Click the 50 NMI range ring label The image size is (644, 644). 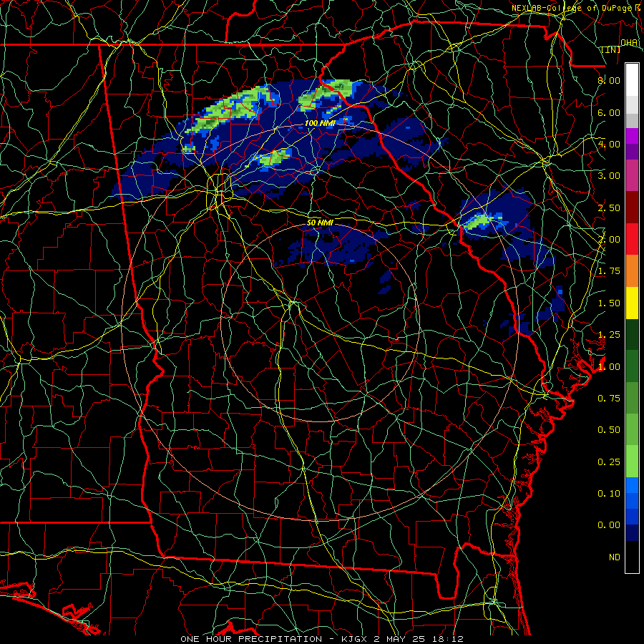pyautogui.click(x=320, y=223)
